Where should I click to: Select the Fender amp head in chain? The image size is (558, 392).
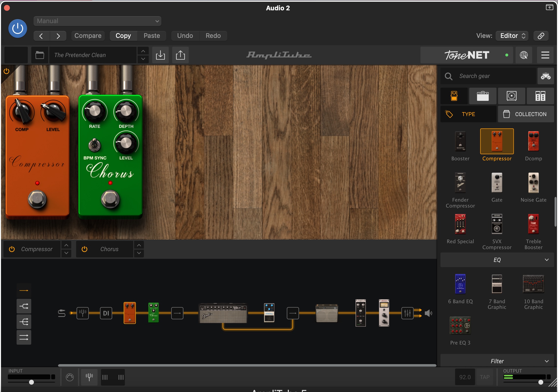pyautogui.click(x=223, y=313)
